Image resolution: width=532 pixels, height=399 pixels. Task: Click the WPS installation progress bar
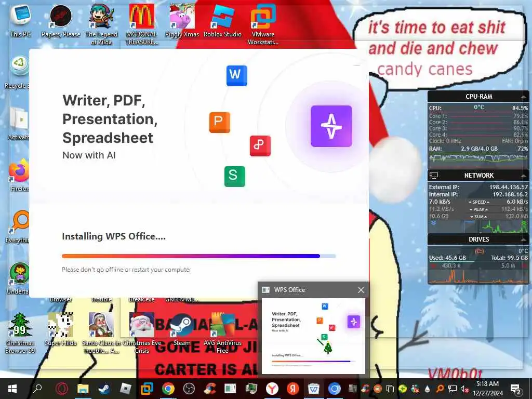(x=199, y=256)
